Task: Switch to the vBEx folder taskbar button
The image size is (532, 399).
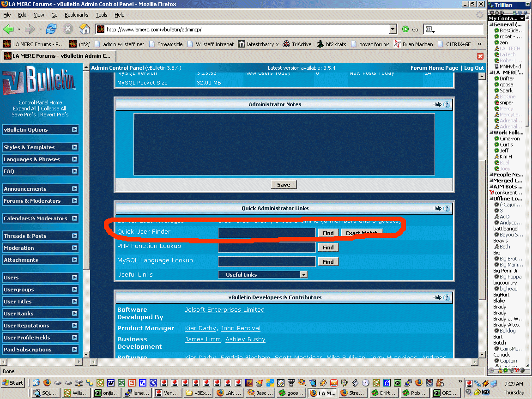Action: 199,393
